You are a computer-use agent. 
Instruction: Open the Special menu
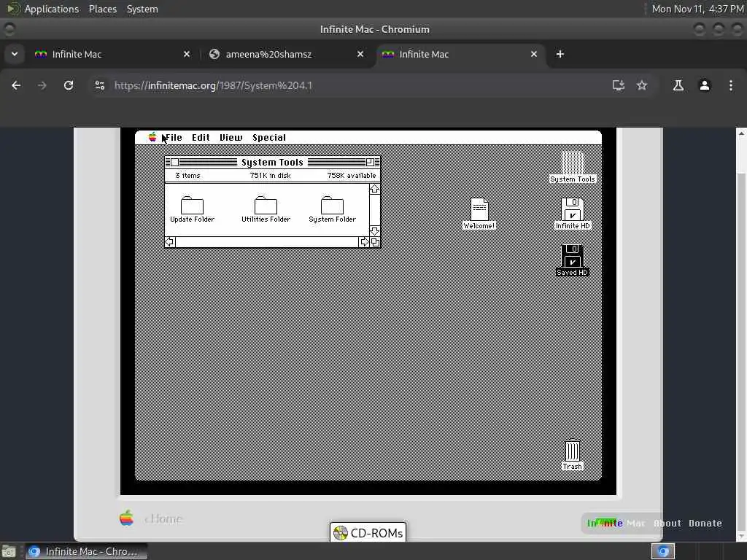[x=268, y=137]
